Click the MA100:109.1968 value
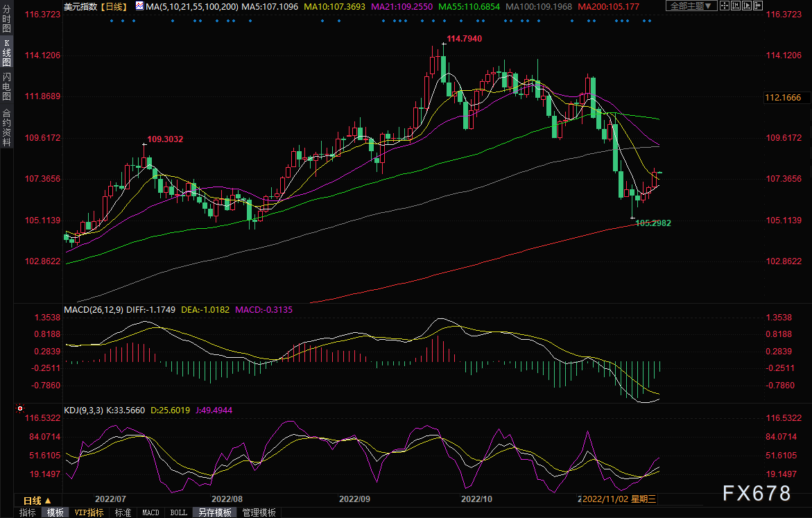Screen dimensions: 812x518 tap(539, 7)
